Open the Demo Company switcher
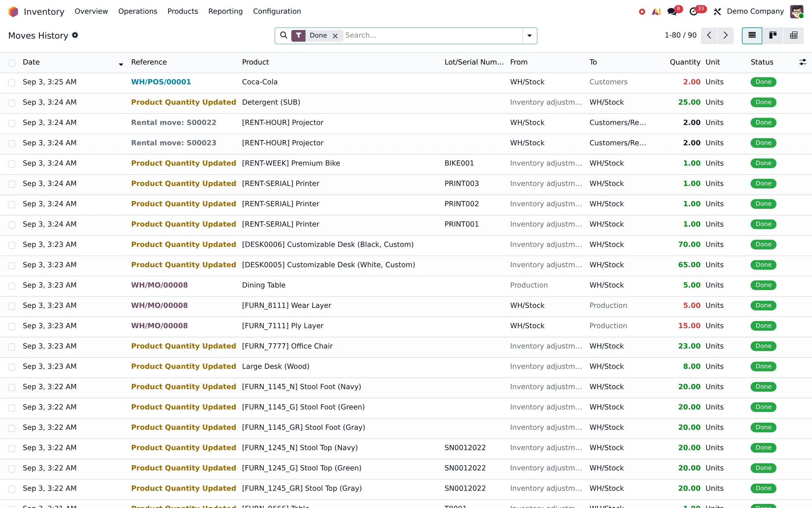Image resolution: width=812 pixels, height=508 pixels. point(755,11)
